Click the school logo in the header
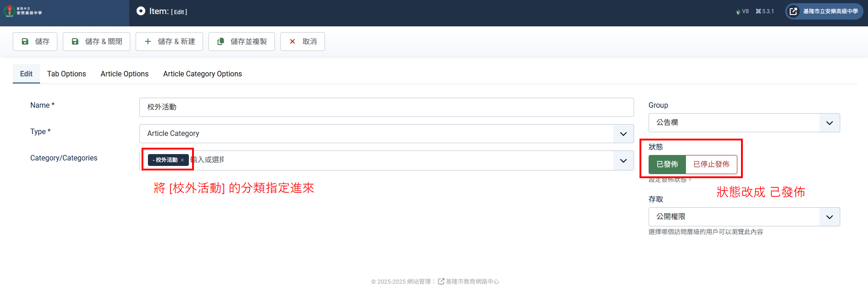 tap(23, 11)
